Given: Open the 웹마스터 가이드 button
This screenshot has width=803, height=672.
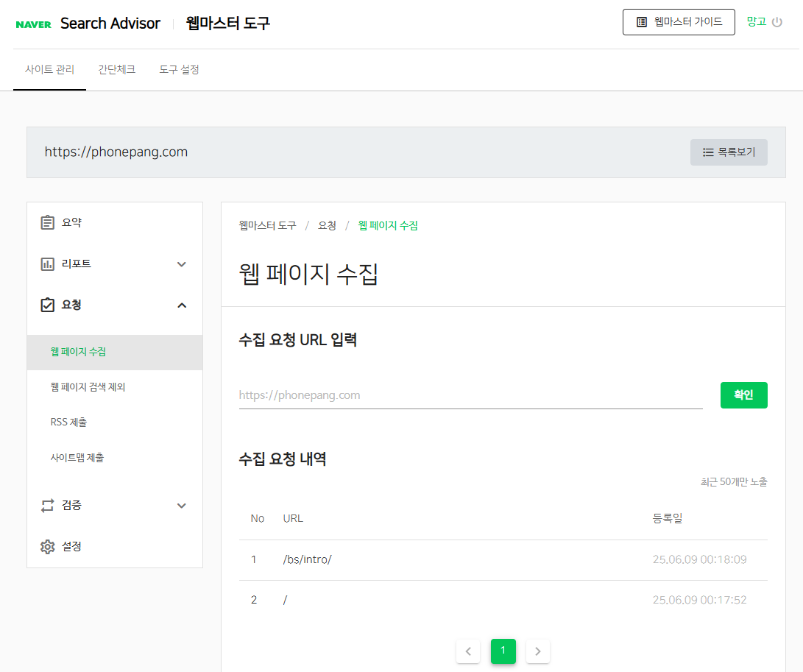Looking at the screenshot, I should pyautogui.click(x=679, y=22).
